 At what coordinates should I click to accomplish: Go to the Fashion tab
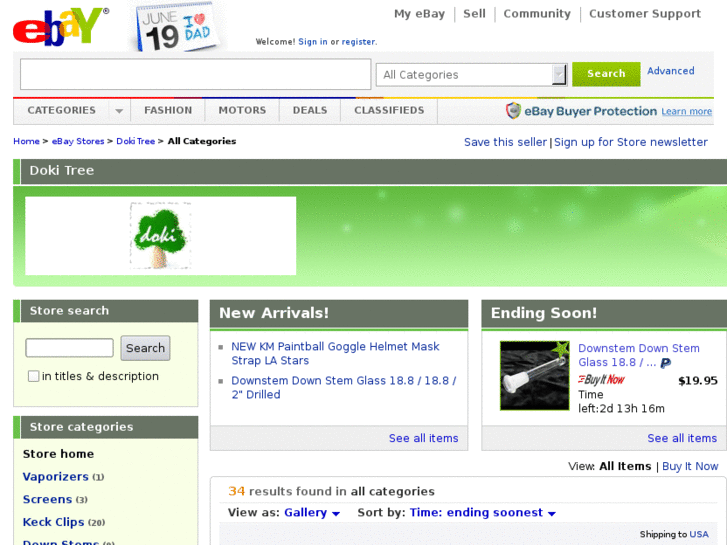point(168,110)
